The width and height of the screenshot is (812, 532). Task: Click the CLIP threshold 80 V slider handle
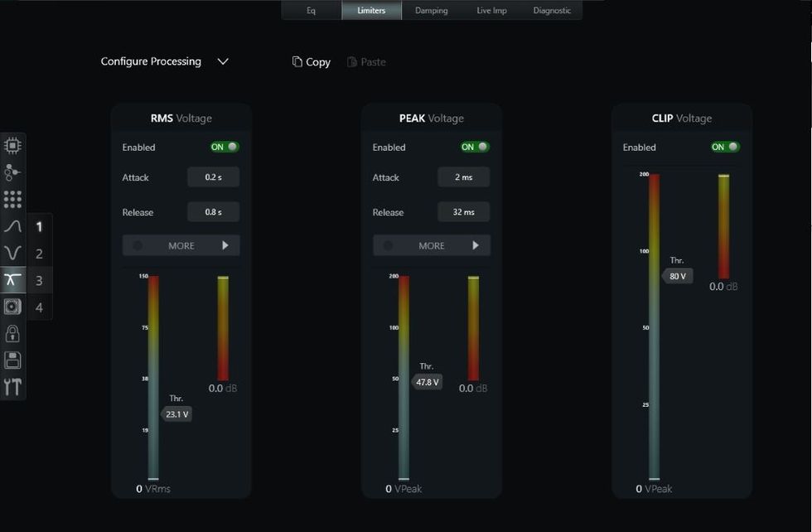[x=678, y=276]
